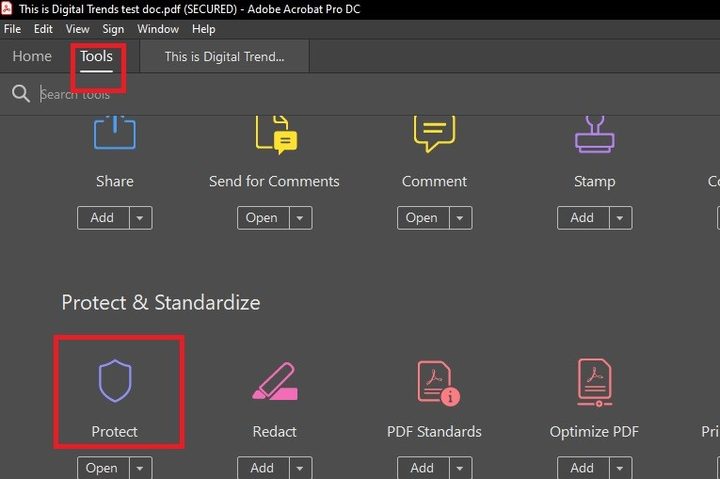
Task: Switch to This is Digital Trend... document tab
Action: click(x=225, y=56)
